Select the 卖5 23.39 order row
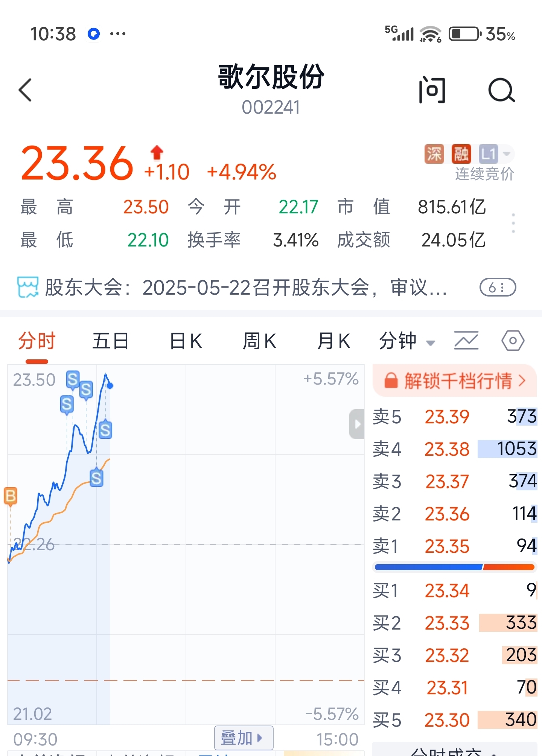542x756 pixels. pos(455,417)
